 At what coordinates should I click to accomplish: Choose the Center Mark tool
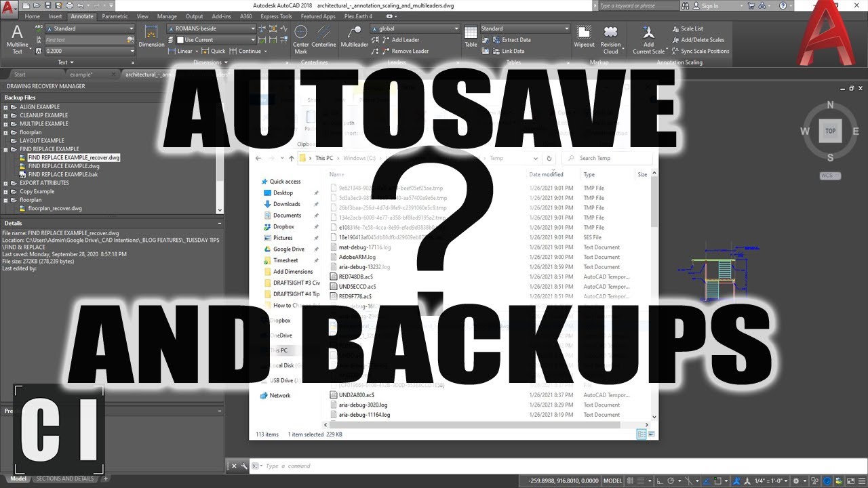(300, 39)
